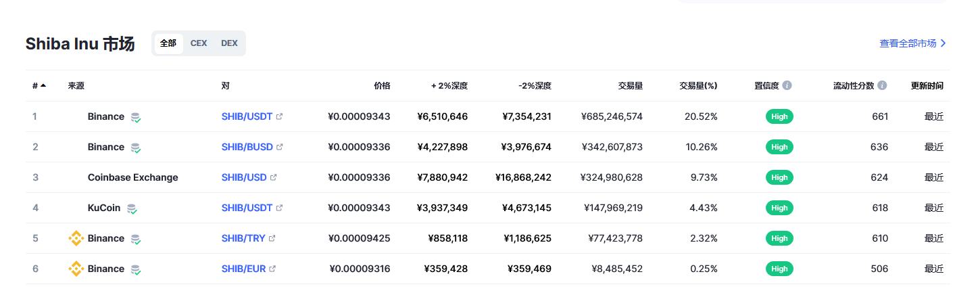The image size is (980, 291).
Task: Sort by 交易量 column header
Action: coord(630,86)
